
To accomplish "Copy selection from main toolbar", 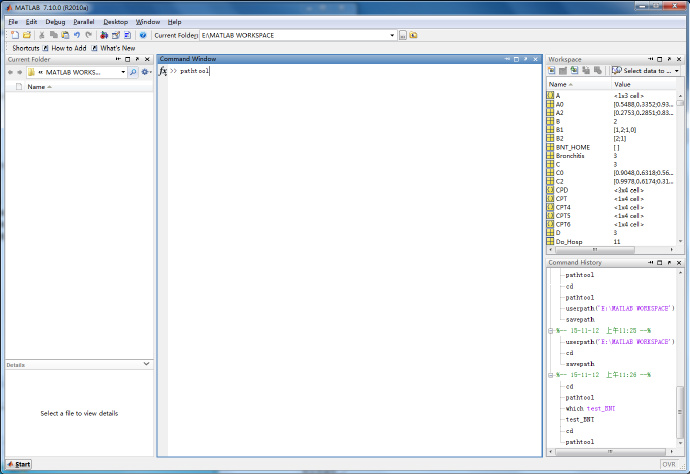I will 54,35.
